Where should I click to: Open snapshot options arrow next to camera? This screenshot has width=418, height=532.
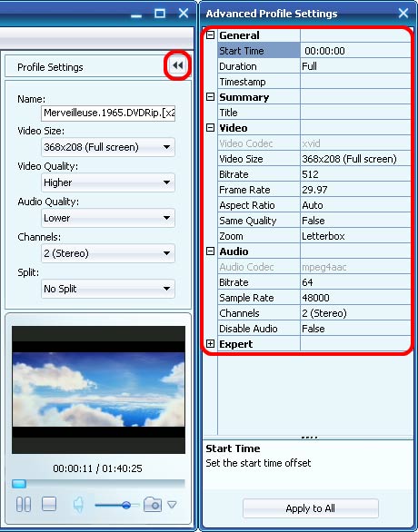[x=172, y=505]
